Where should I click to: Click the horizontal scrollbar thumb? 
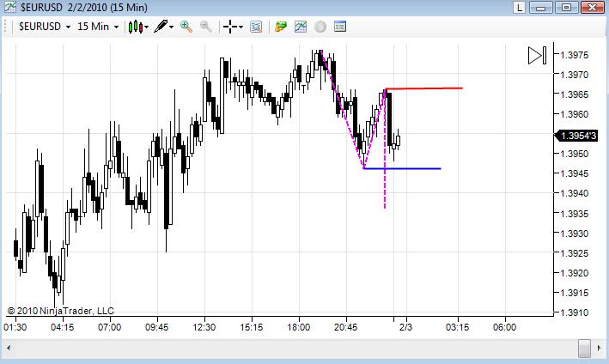click(584, 348)
